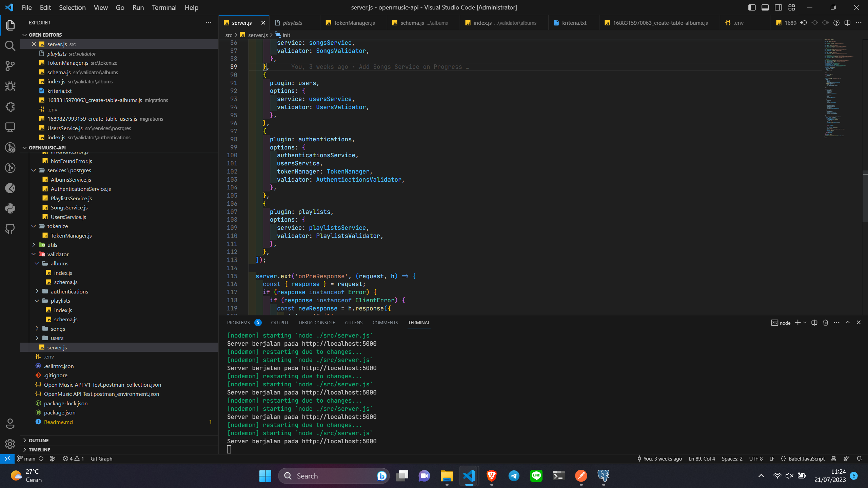Open the Search view in activity bar
The image size is (868, 488).
[x=10, y=46]
